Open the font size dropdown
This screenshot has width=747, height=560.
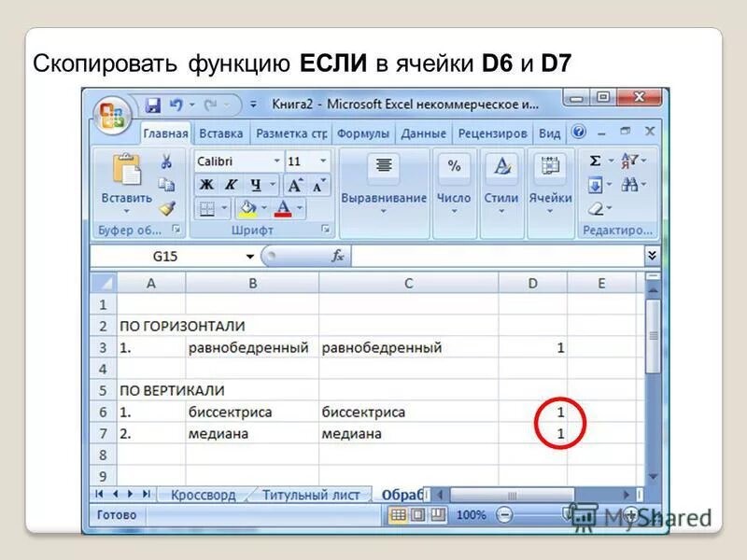[323, 161]
